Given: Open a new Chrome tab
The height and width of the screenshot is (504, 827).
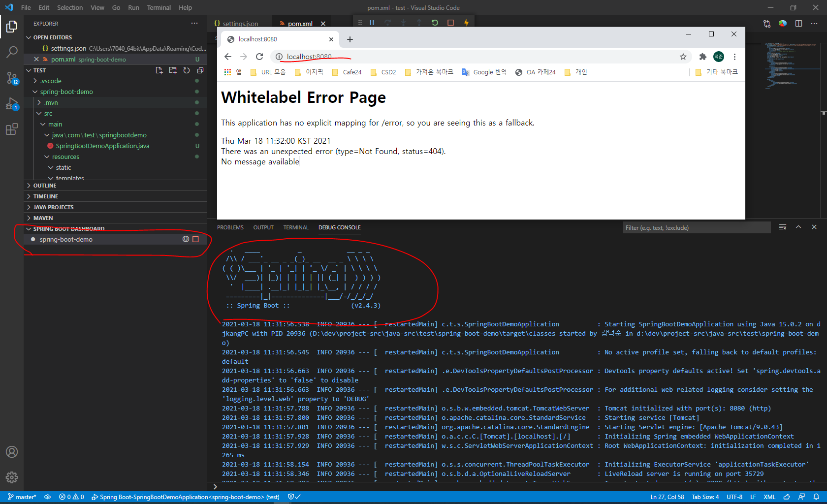Looking at the screenshot, I should click(350, 39).
